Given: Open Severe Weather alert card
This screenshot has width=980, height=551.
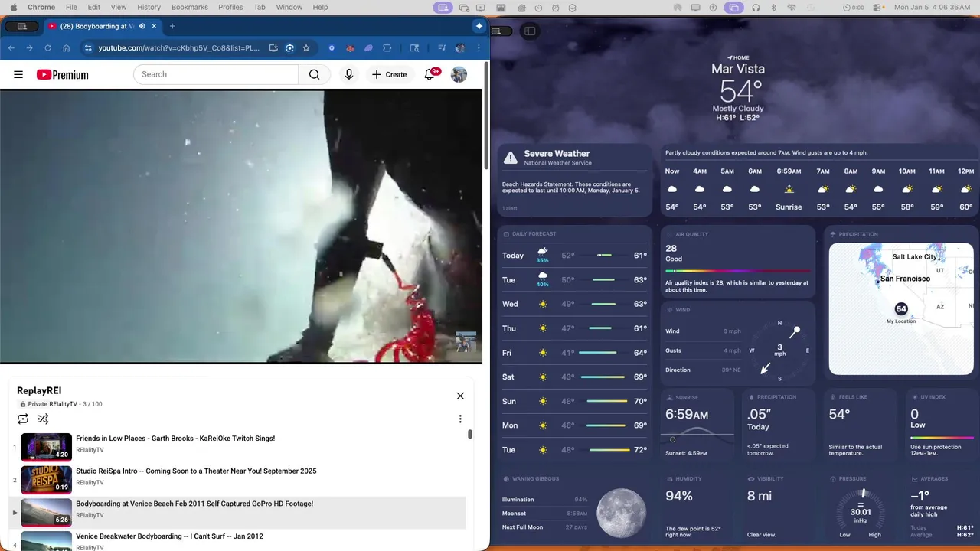Looking at the screenshot, I should (x=575, y=179).
